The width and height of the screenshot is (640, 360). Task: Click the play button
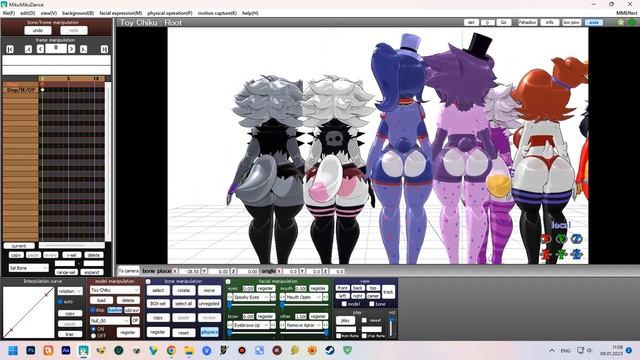pyautogui.click(x=345, y=320)
